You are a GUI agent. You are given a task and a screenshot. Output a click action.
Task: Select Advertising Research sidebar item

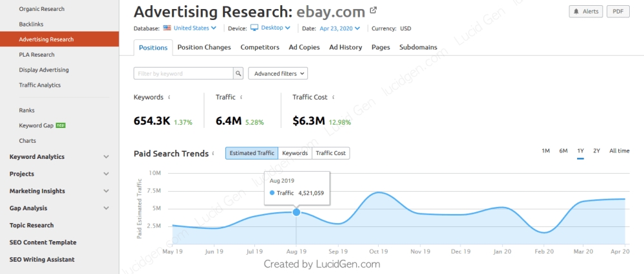click(59, 39)
